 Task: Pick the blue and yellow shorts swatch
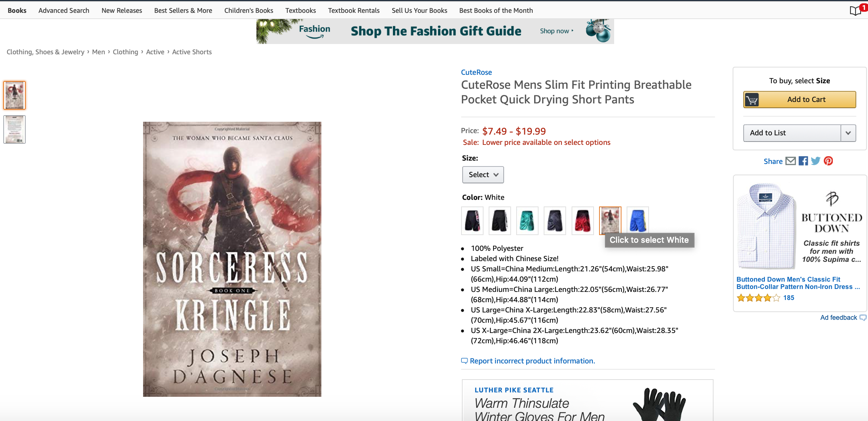coord(638,220)
